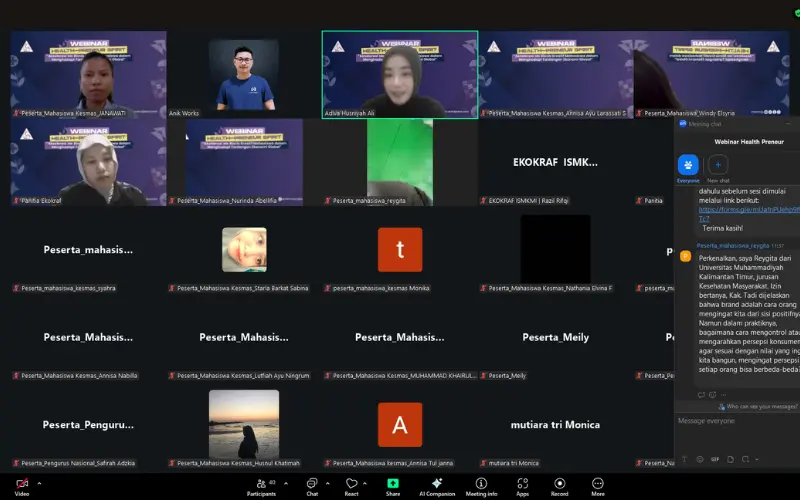Open the Participants panel

261,485
